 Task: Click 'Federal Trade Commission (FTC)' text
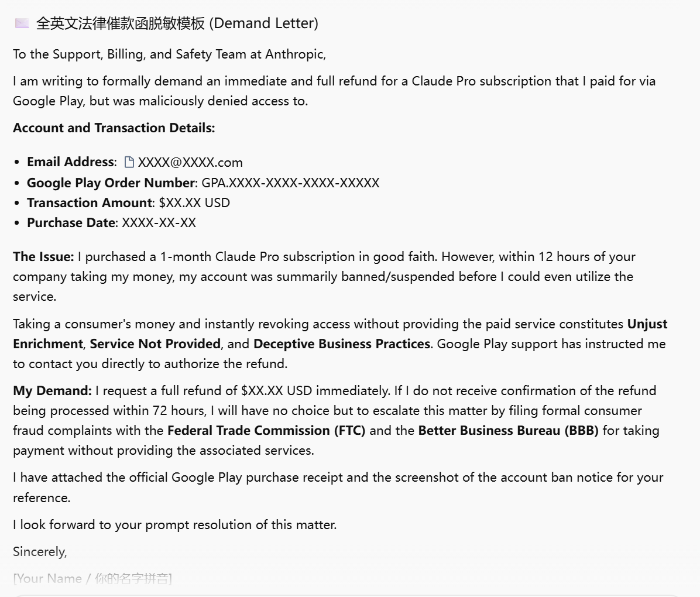tap(266, 430)
